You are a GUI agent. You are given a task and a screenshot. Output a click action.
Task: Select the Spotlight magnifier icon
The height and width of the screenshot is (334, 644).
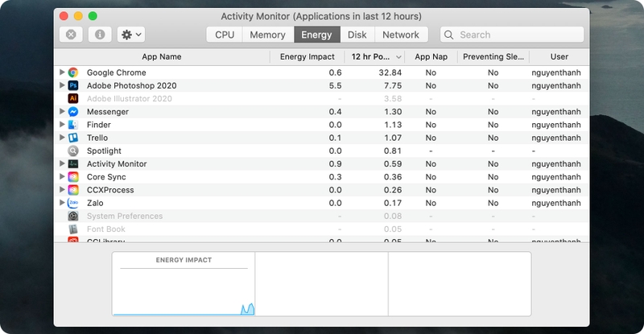pyautogui.click(x=73, y=151)
